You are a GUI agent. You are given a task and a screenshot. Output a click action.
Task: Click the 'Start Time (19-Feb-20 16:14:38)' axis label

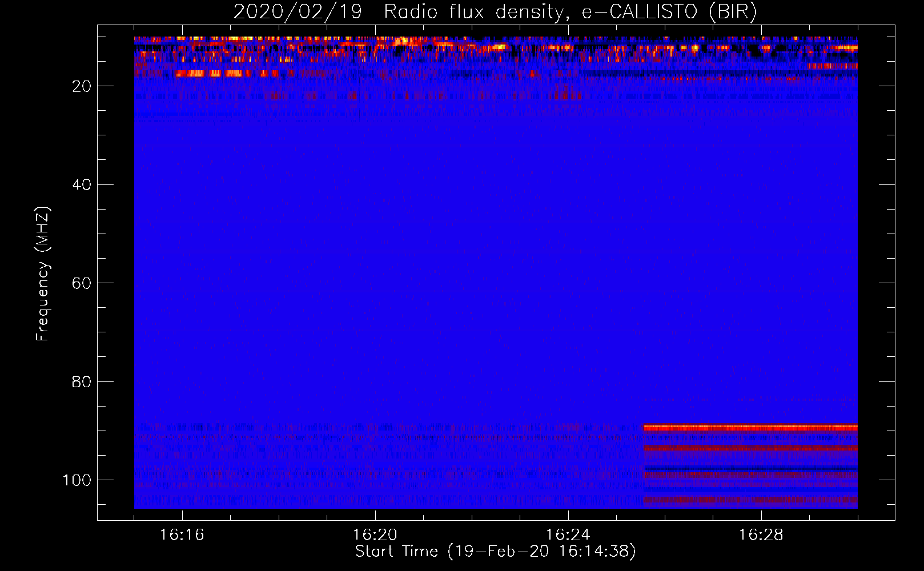[x=495, y=552]
